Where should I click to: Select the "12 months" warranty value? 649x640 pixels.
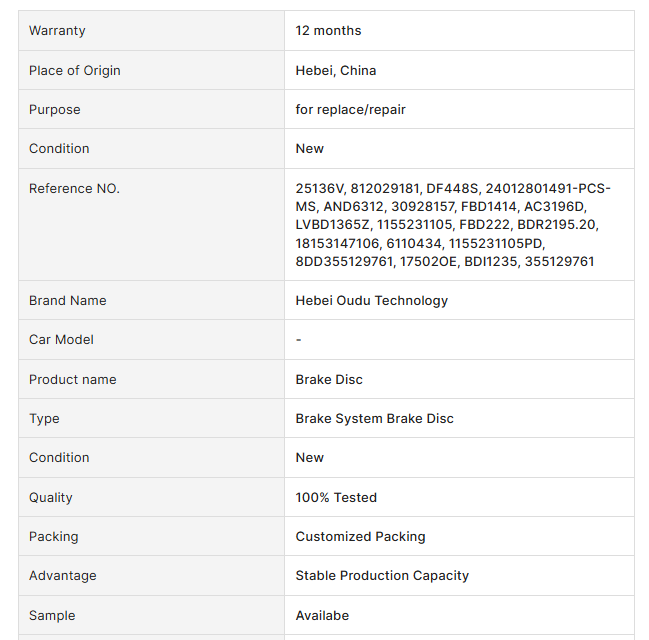328,31
